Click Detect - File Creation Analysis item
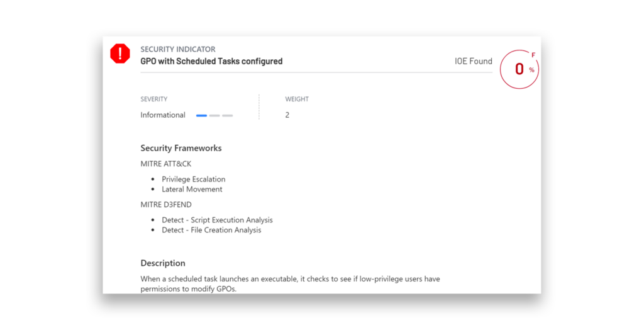Image resolution: width=644 pixels, height=330 pixels. pos(211,230)
